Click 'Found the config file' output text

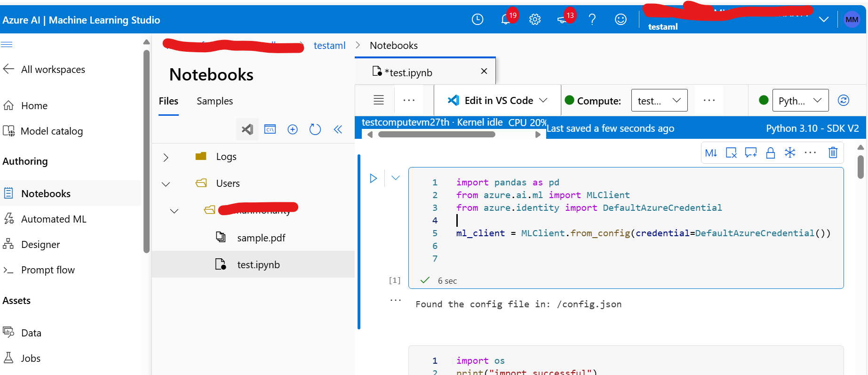518,304
